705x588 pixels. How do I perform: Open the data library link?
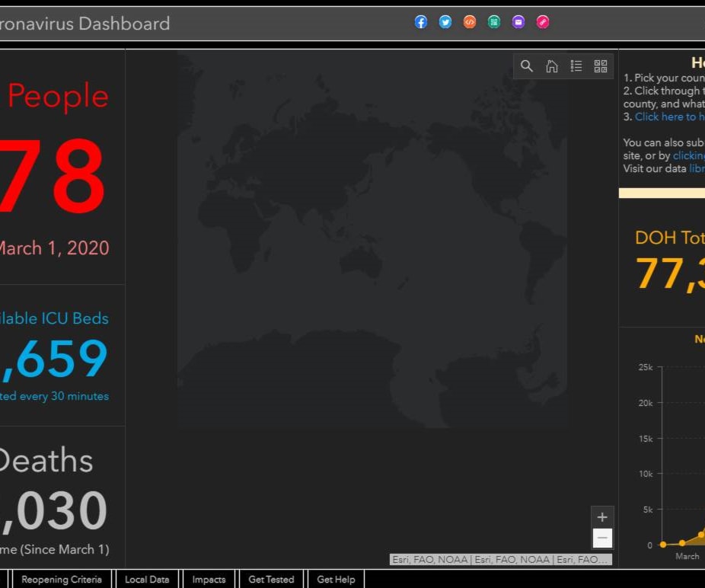(697, 168)
